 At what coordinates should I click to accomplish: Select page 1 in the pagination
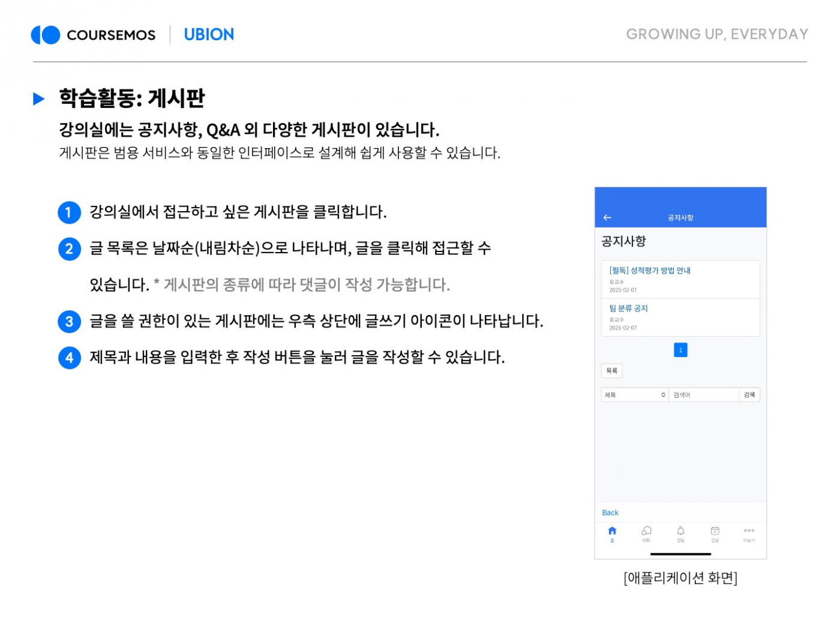680,350
